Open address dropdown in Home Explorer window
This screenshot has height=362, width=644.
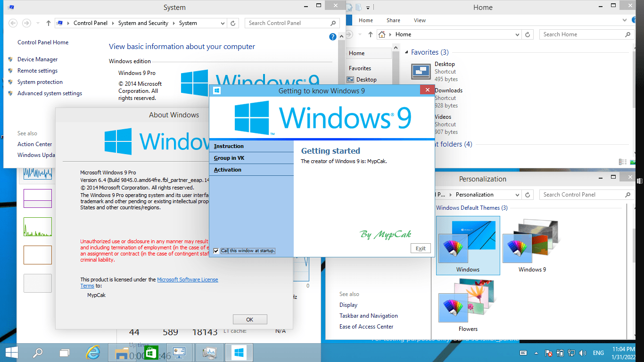pyautogui.click(x=518, y=34)
